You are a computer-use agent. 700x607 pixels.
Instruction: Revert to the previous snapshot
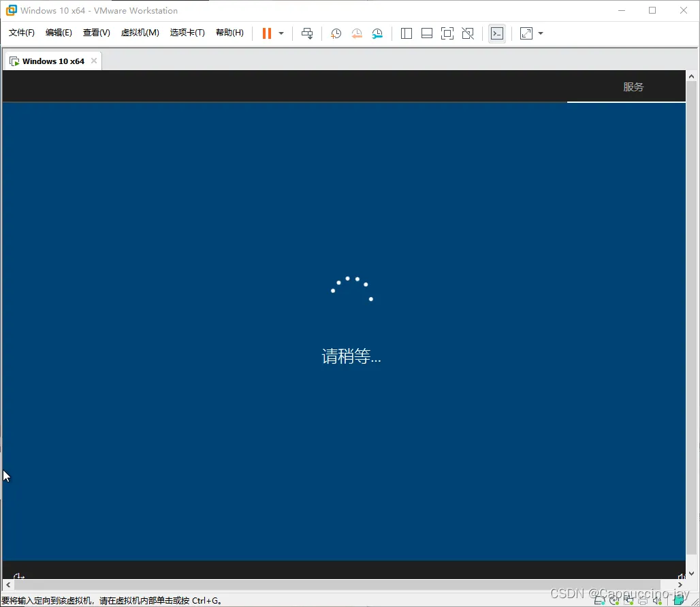(x=357, y=33)
